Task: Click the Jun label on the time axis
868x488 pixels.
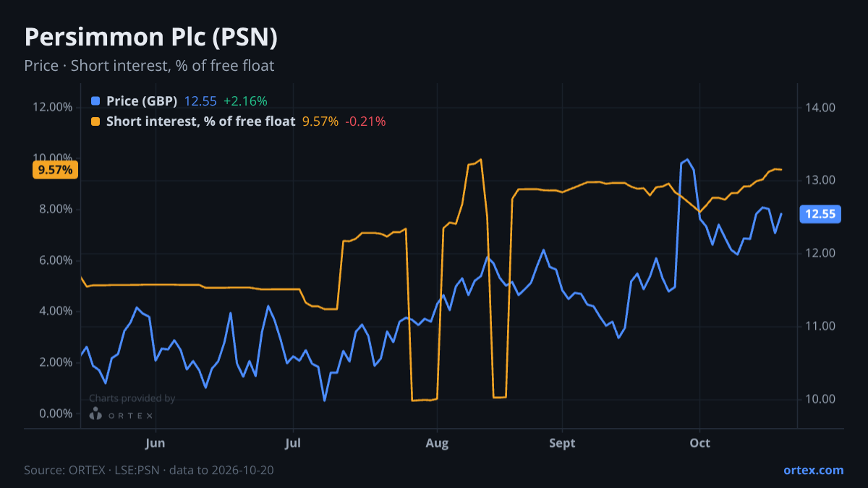Action: point(156,443)
